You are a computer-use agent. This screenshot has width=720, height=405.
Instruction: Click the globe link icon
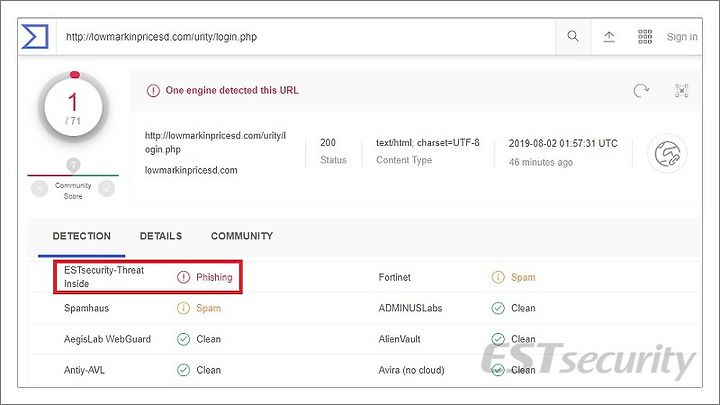pyautogui.click(x=667, y=154)
